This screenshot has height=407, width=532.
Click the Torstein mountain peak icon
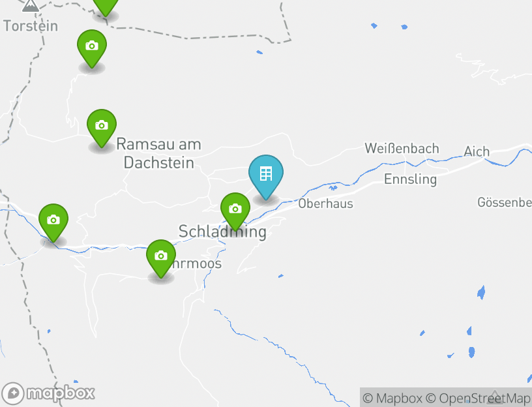[30, 6]
